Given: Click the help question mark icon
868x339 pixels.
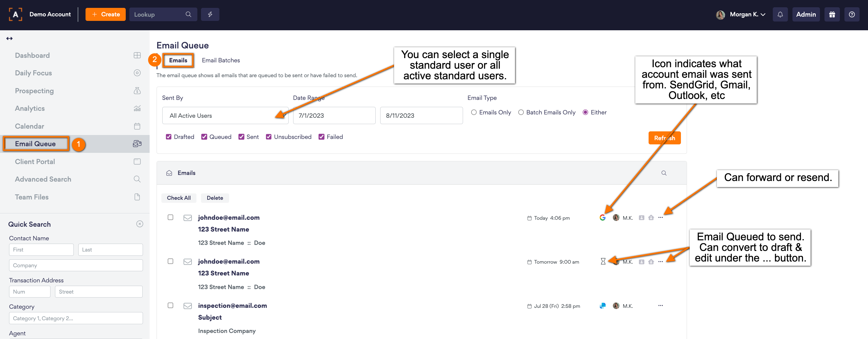Looking at the screenshot, I should 852,14.
